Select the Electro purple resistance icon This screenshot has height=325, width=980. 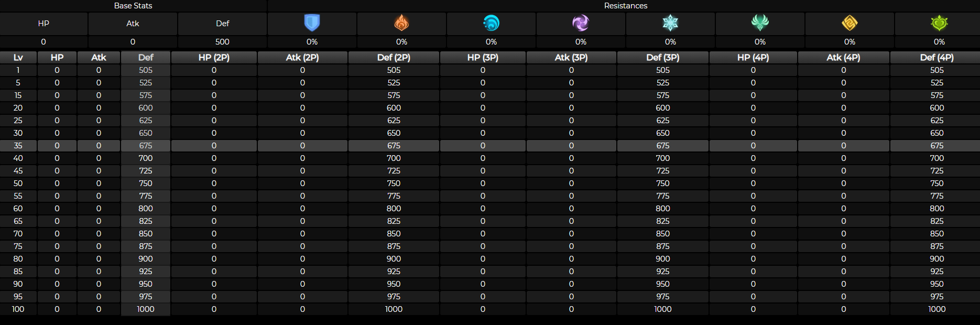click(581, 23)
